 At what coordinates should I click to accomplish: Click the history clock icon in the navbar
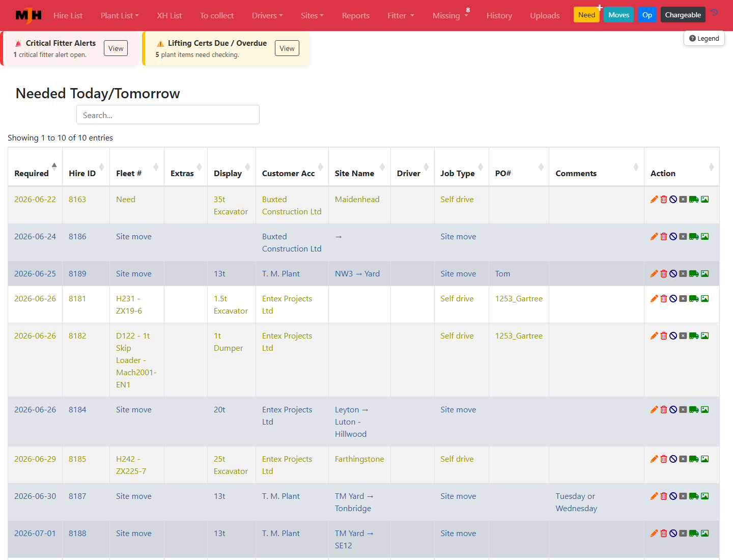pos(714,13)
